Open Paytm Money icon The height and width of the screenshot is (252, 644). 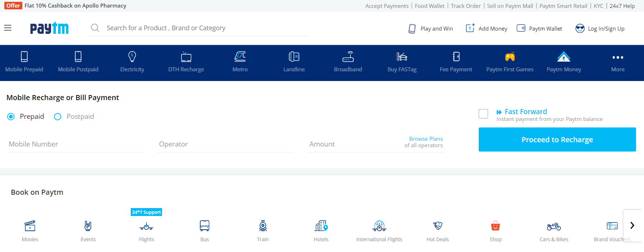[x=564, y=57]
